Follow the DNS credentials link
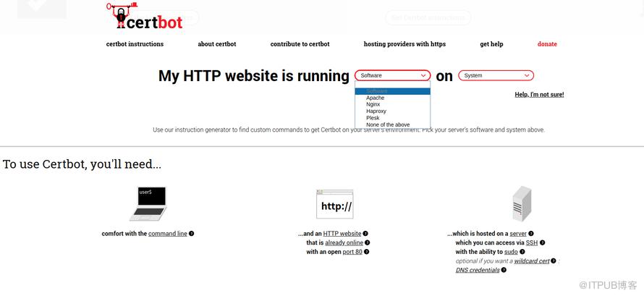This screenshot has width=644, height=296. tap(478, 270)
